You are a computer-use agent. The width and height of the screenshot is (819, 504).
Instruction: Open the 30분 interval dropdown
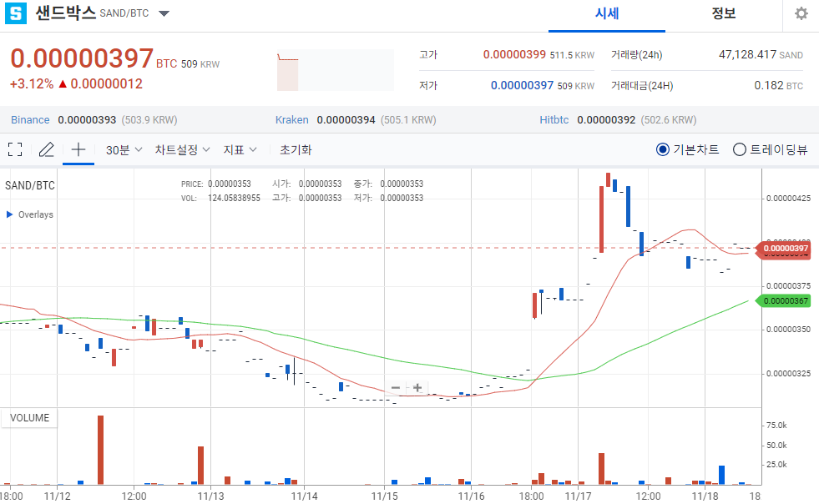point(124,150)
